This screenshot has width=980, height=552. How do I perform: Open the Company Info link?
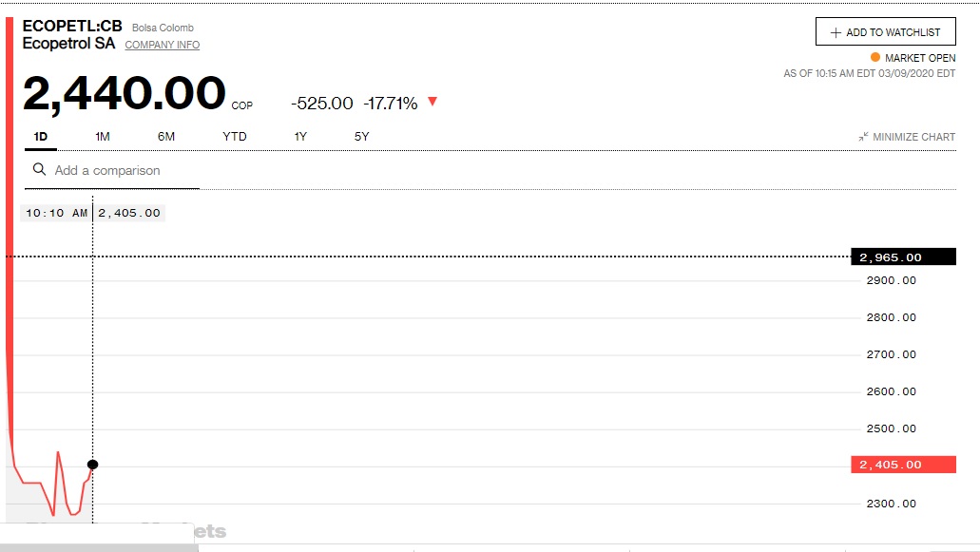coord(163,45)
